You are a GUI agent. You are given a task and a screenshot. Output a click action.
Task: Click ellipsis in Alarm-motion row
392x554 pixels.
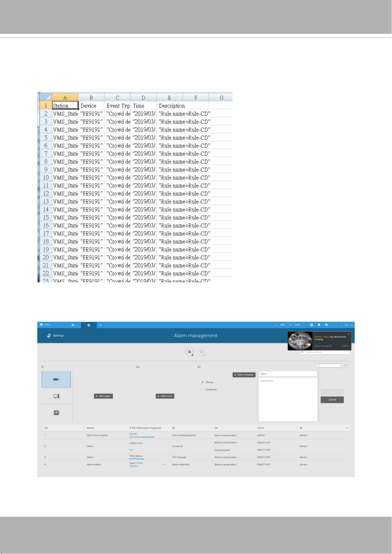[164, 465]
